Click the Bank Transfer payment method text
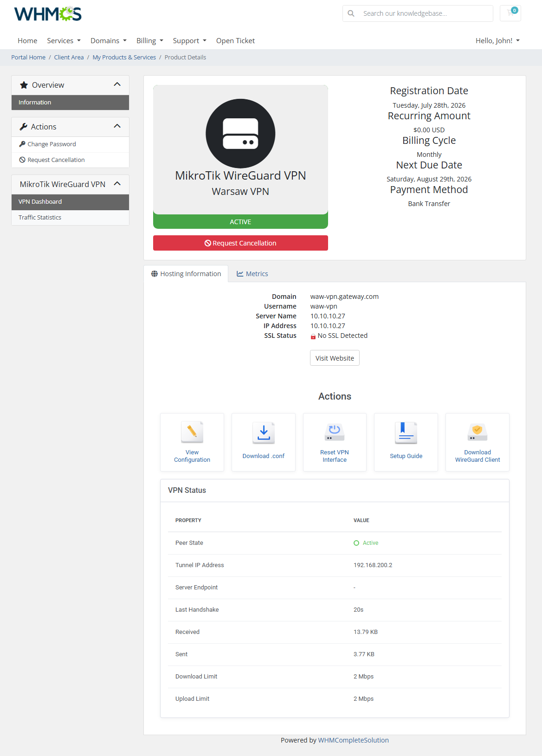This screenshot has height=756, width=542. click(429, 204)
